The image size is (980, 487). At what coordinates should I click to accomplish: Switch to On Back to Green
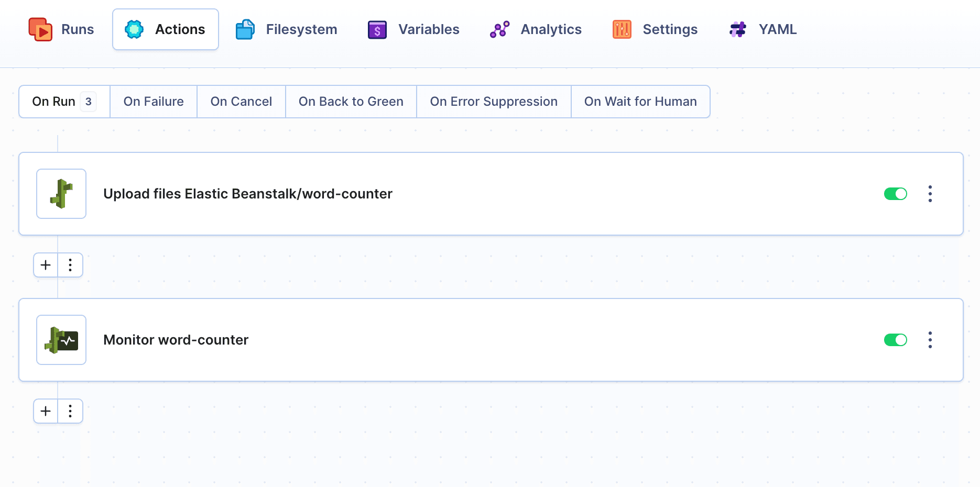[351, 102]
